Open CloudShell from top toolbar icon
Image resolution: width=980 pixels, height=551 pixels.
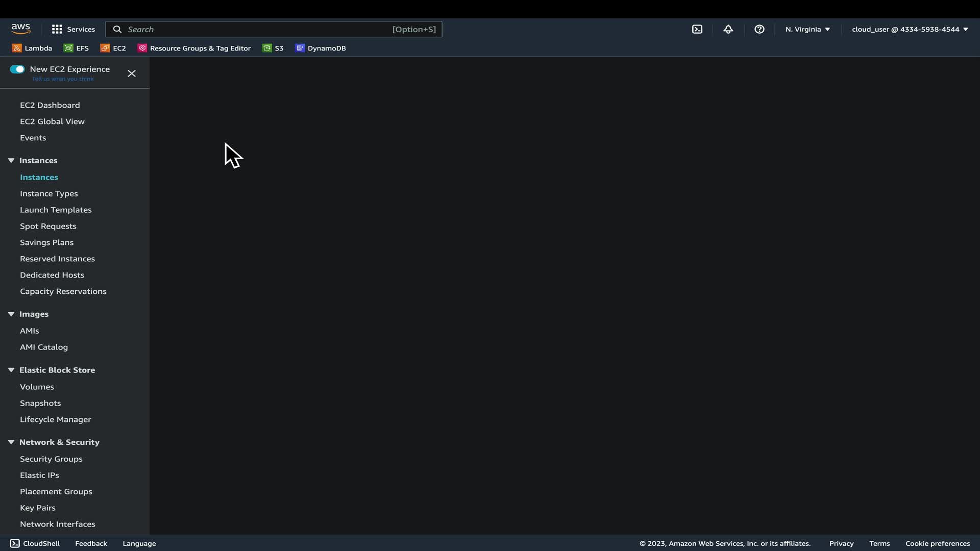697,29
